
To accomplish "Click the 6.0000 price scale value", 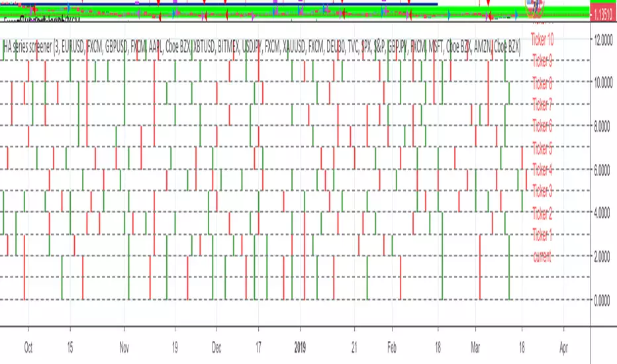I will pos(603,170).
